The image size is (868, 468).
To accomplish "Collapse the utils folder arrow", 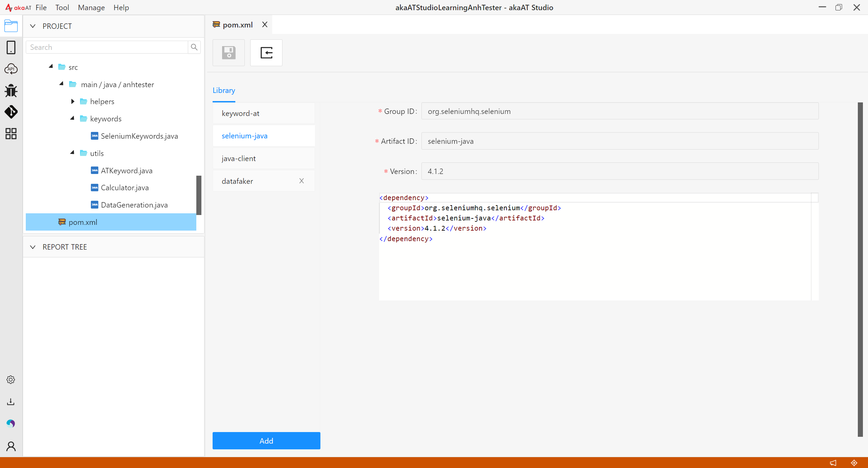I will tap(72, 153).
